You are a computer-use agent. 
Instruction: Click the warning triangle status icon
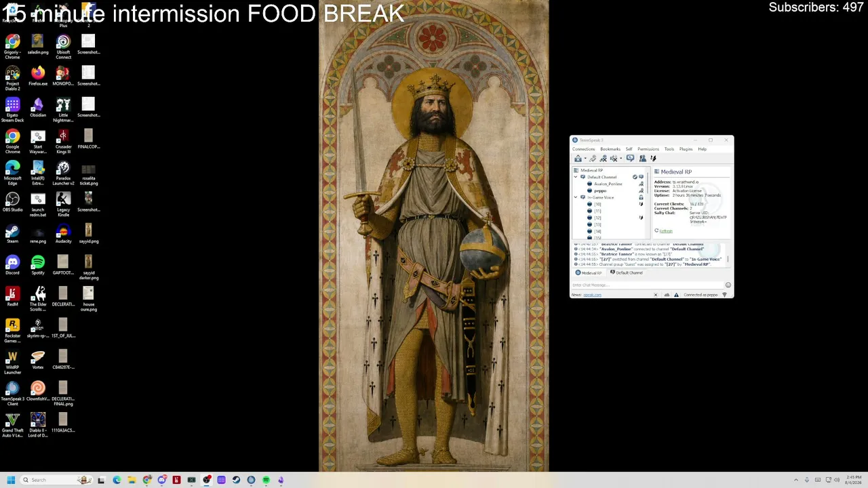tap(676, 295)
